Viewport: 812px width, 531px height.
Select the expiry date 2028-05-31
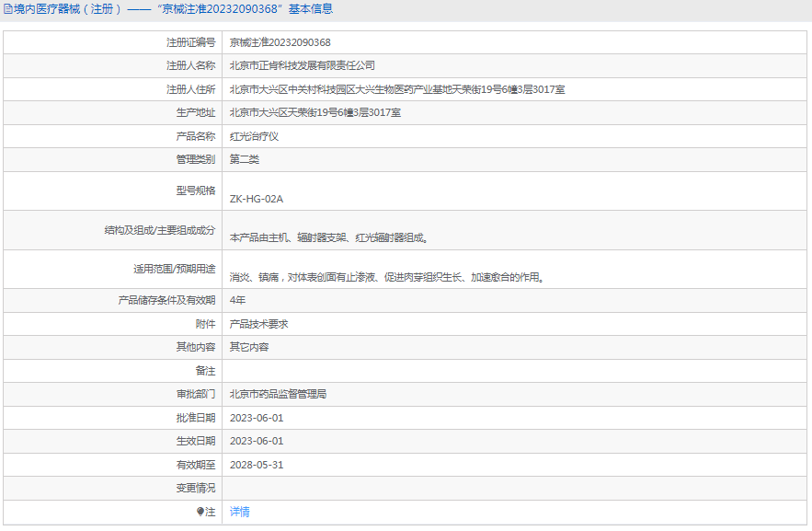click(x=257, y=466)
